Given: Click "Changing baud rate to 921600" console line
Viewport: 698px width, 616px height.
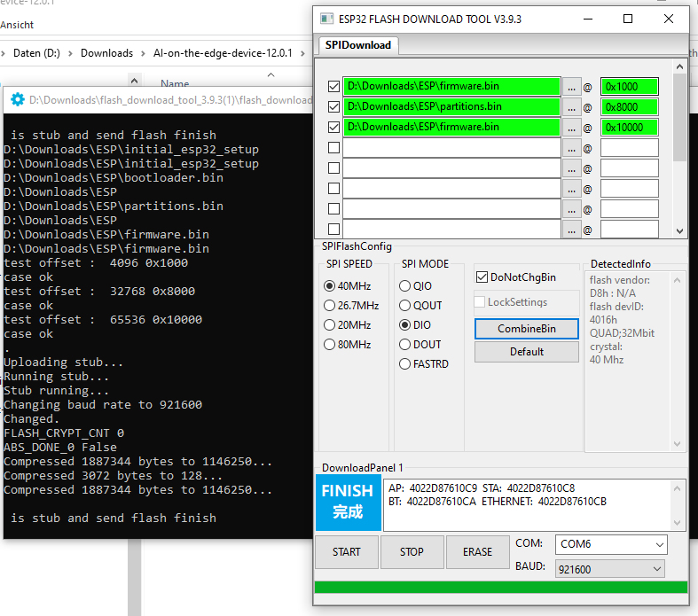Looking at the screenshot, I should (103, 405).
